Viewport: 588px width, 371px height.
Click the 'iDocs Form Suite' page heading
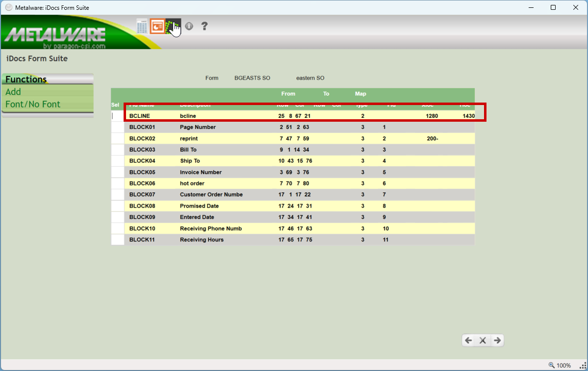[x=37, y=58]
